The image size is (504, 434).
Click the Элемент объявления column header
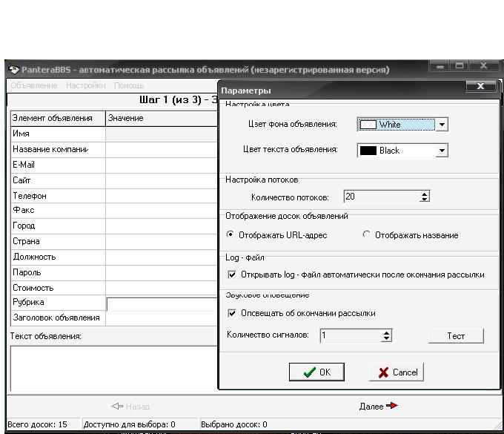point(58,119)
